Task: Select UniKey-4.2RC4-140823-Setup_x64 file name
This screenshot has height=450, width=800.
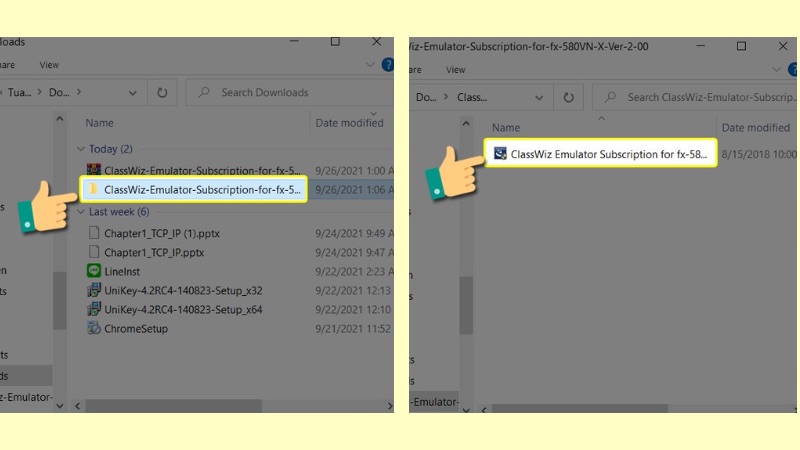Action: click(183, 309)
